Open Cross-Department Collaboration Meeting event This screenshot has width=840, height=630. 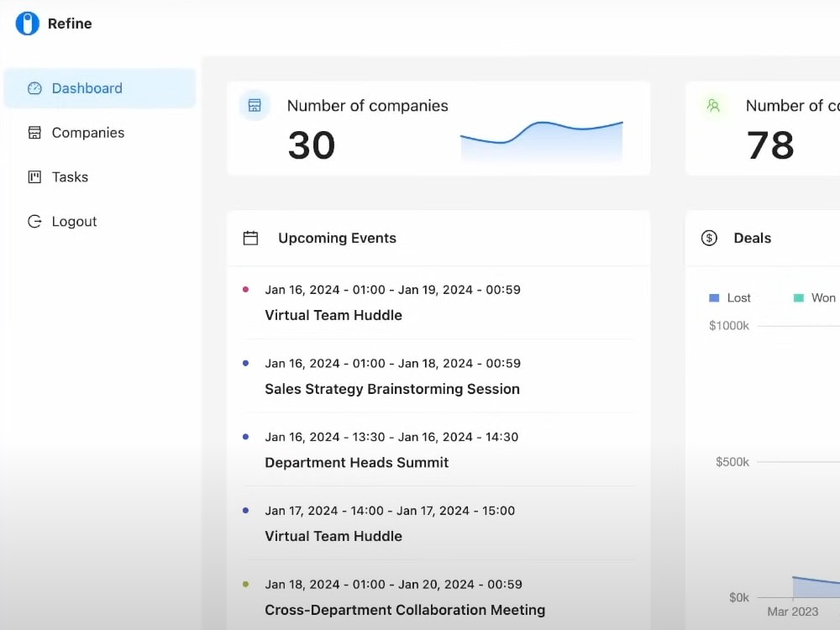click(405, 611)
